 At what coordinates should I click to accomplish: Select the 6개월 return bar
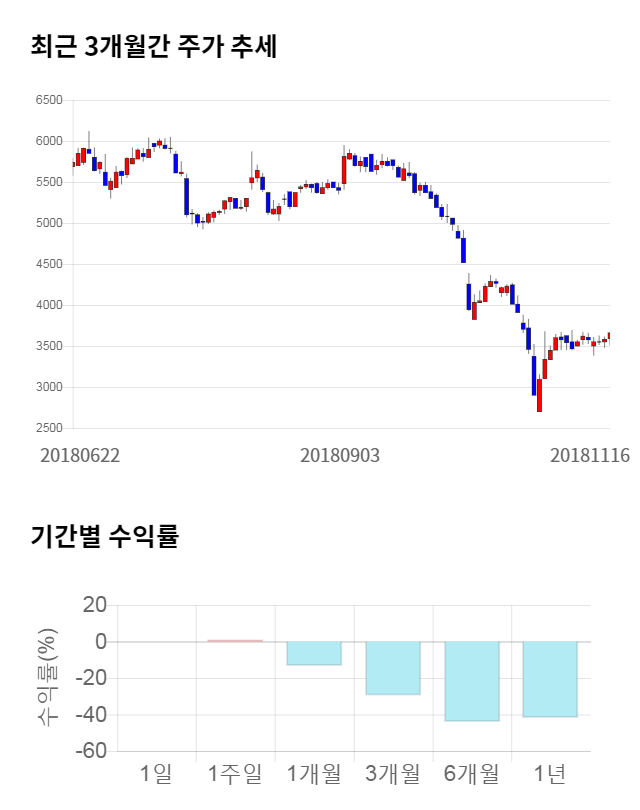point(471,681)
